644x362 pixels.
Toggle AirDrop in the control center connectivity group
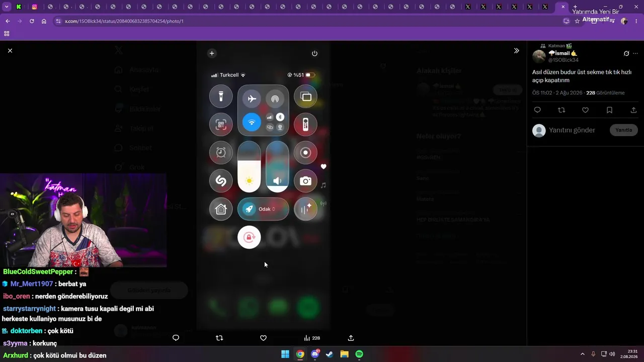coord(275,99)
